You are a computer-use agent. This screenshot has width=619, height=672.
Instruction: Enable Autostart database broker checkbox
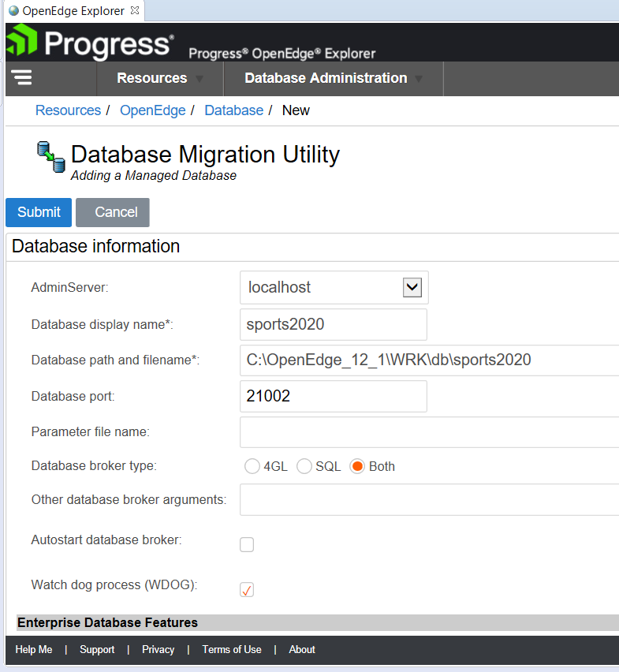(247, 545)
